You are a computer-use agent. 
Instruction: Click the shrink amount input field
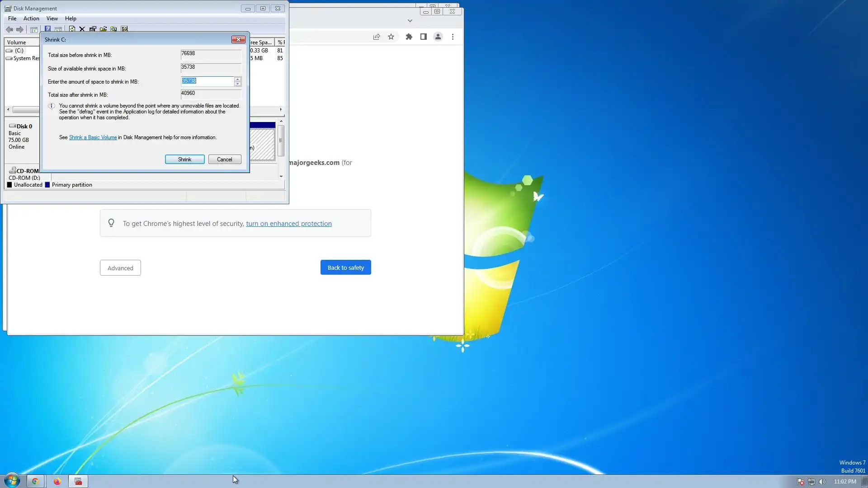point(207,81)
